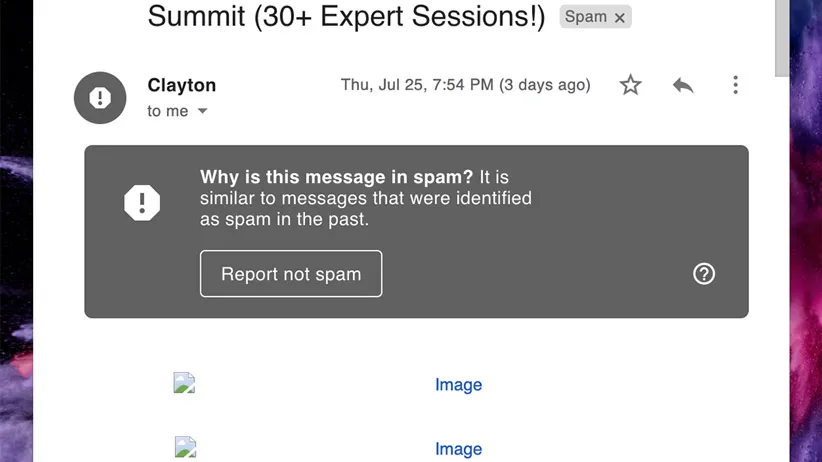The image size is (822, 462).
Task: Expand recipient details arrow beside "to me"
Action: coord(203,111)
